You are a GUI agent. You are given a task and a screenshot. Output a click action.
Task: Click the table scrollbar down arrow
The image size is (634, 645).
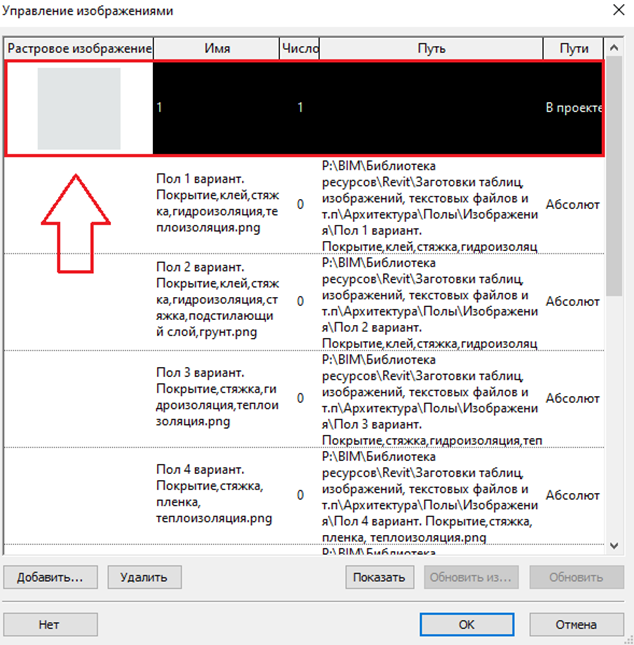coord(614,546)
